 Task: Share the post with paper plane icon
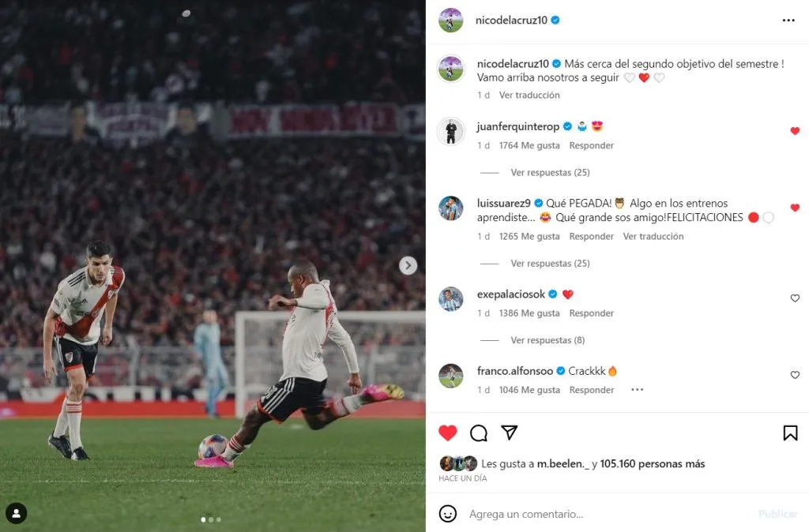[510, 433]
